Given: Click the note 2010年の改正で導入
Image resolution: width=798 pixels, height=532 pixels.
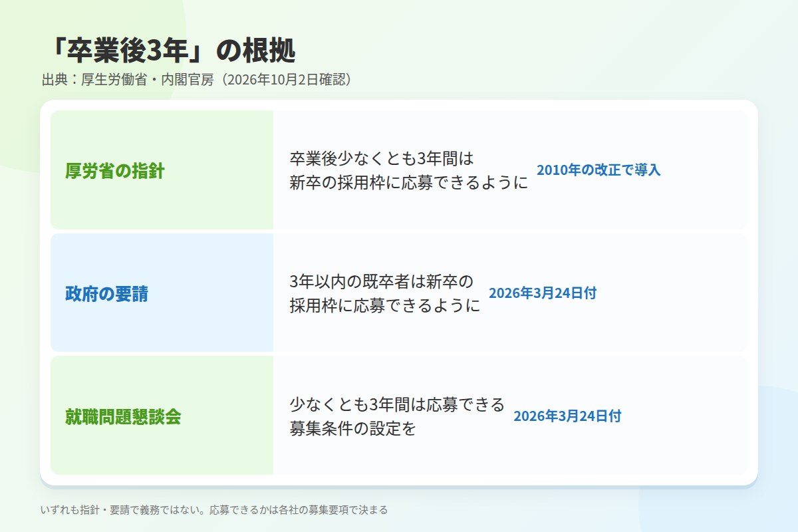Looking at the screenshot, I should click(x=598, y=170).
